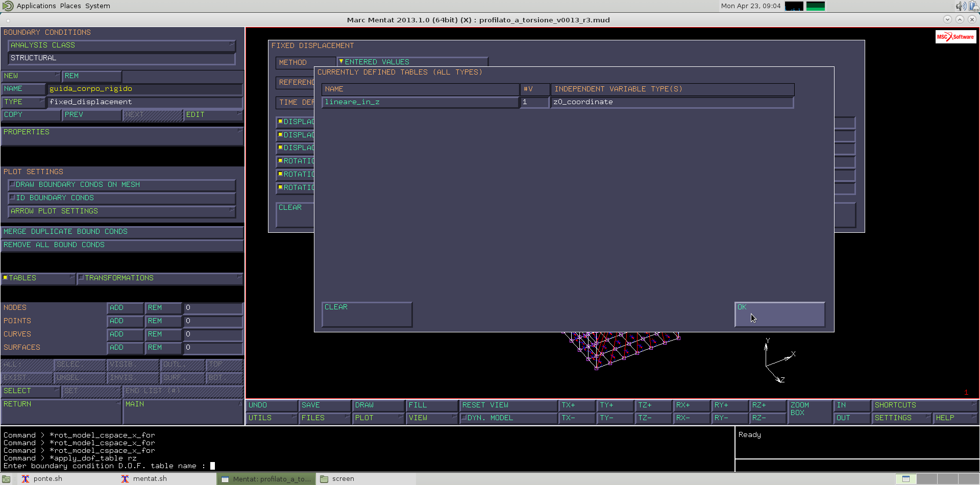
Task: Open the NEW boundary condition menu
Action: click(31, 76)
